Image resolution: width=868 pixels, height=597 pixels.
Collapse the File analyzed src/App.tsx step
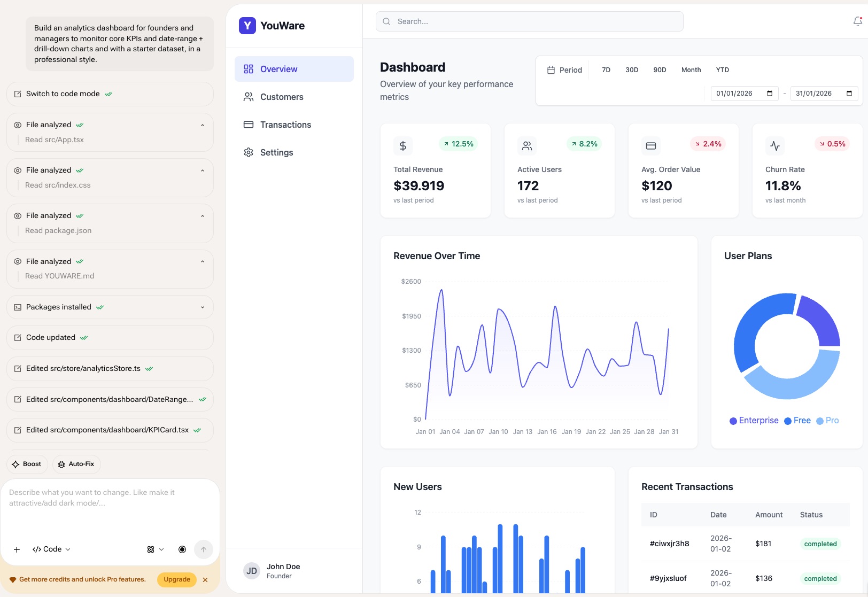[x=203, y=125]
